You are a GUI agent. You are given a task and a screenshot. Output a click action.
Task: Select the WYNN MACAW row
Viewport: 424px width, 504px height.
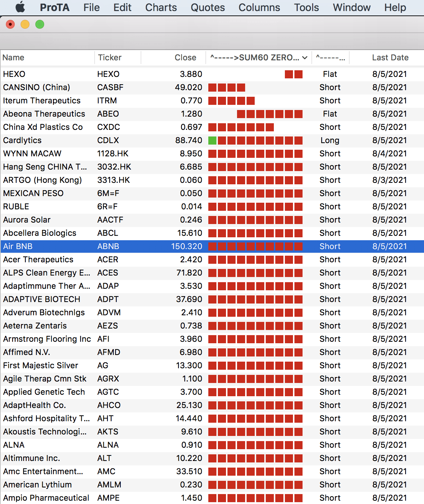[212, 153]
